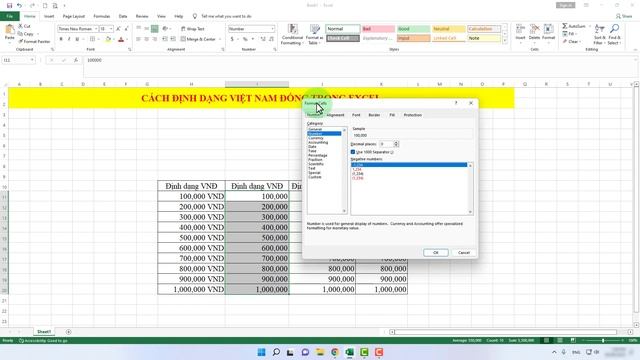Toggle Wrap Text

pos(192,29)
